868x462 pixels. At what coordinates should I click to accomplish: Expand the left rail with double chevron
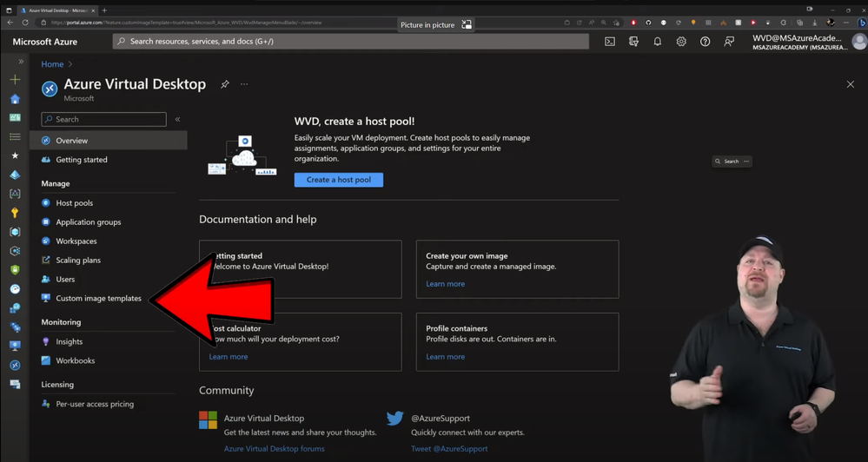(x=21, y=62)
